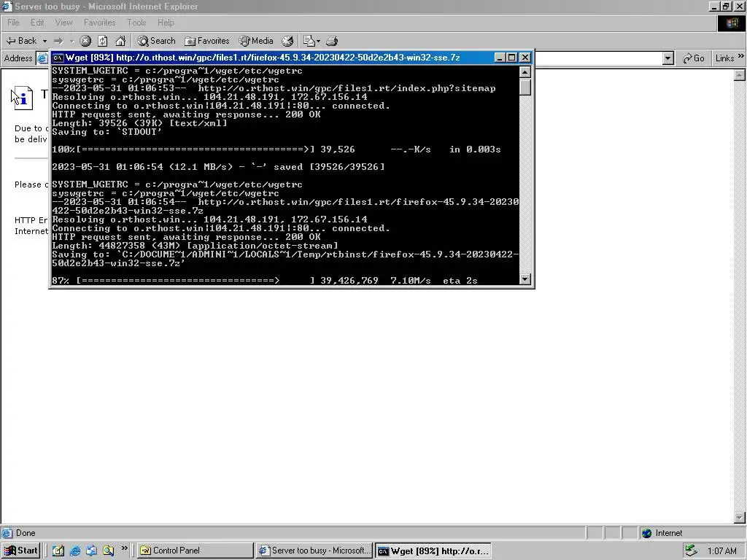Open the History pane icon

pos(287,41)
